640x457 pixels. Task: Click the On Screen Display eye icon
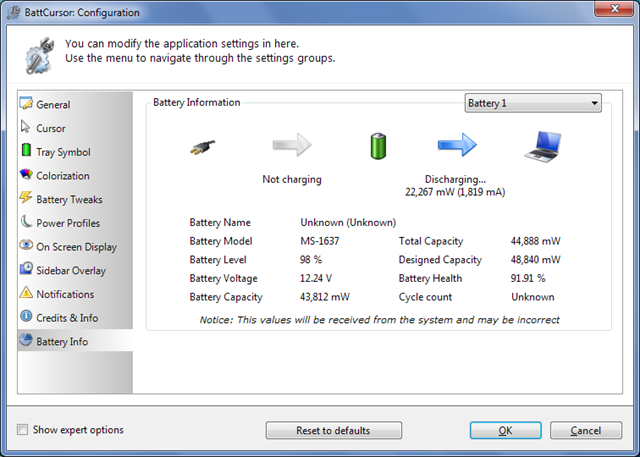[x=26, y=245]
